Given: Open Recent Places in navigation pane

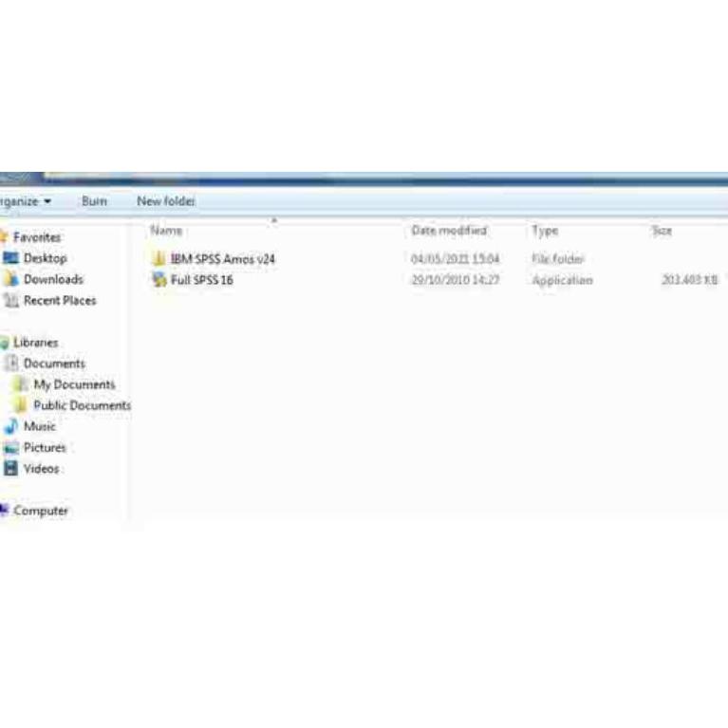Looking at the screenshot, I should [60, 300].
